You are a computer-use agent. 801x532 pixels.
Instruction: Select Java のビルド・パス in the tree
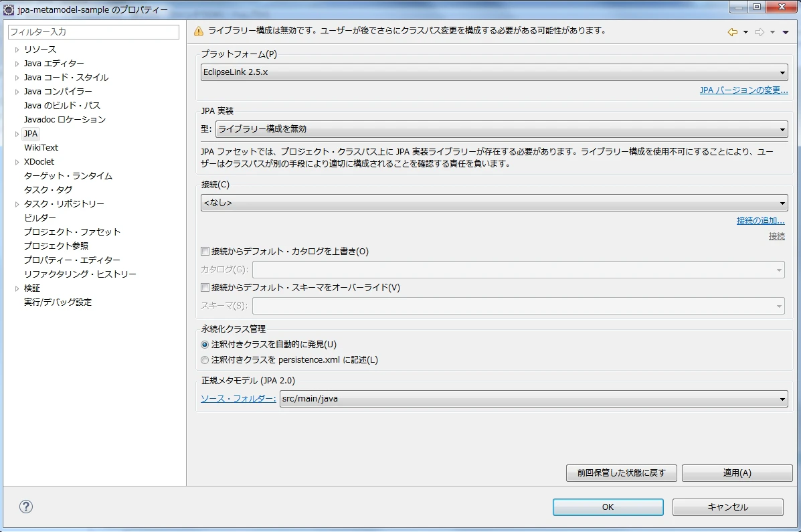[62, 106]
